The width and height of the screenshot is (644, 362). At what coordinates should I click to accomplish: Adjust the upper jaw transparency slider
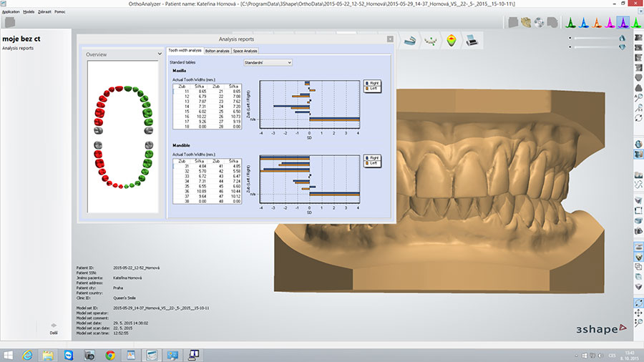[595, 38]
